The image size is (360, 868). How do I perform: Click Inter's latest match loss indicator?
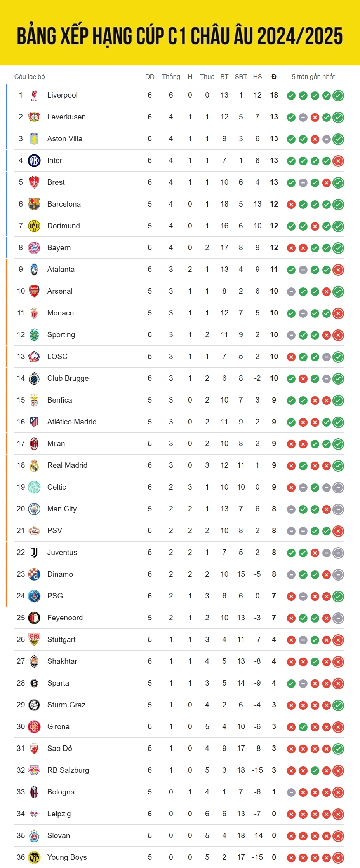pos(338,161)
